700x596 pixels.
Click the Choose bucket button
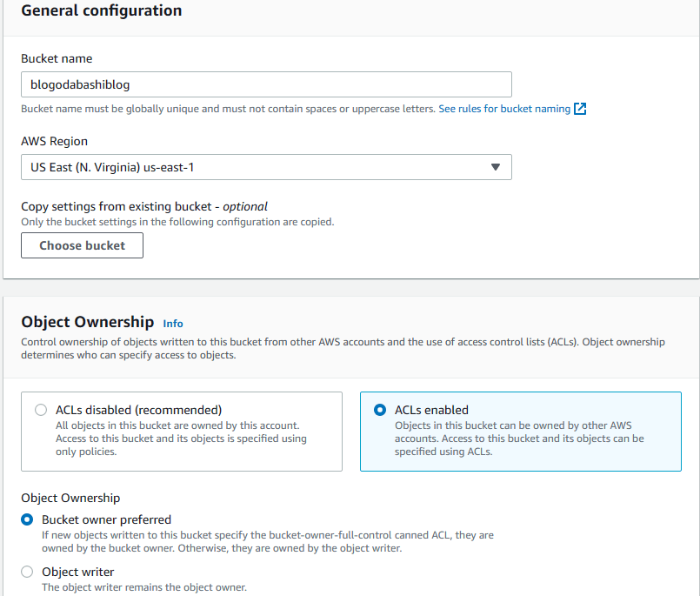click(x=82, y=245)
